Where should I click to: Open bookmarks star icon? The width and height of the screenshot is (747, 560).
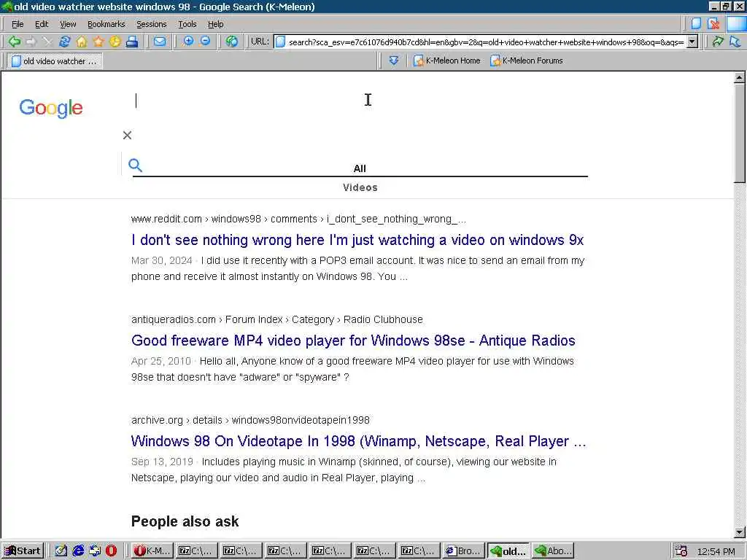tap(98, 42)
